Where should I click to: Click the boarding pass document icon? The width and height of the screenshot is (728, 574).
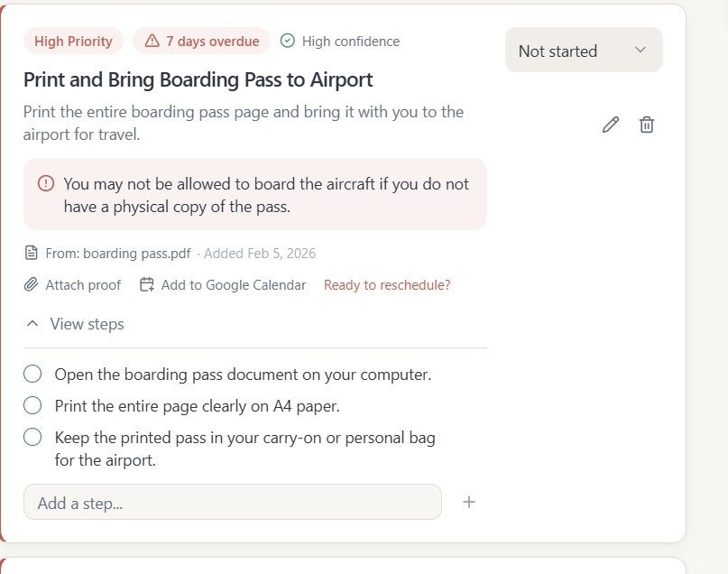pos(32,253)
